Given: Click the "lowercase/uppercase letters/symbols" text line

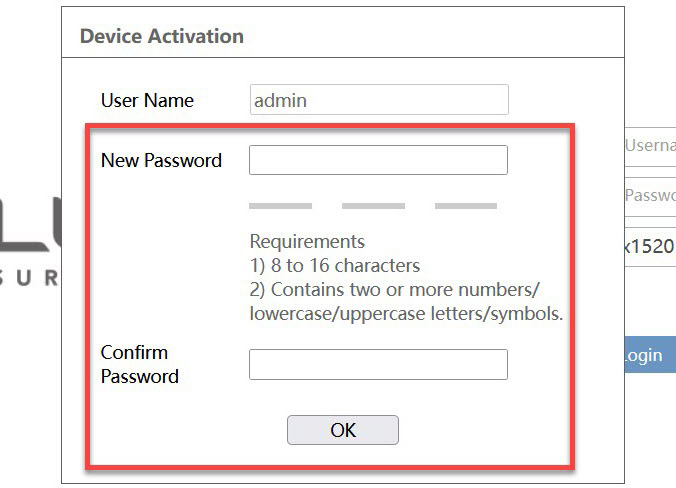Looking at the screenshot, I should (x=406, y=314).
